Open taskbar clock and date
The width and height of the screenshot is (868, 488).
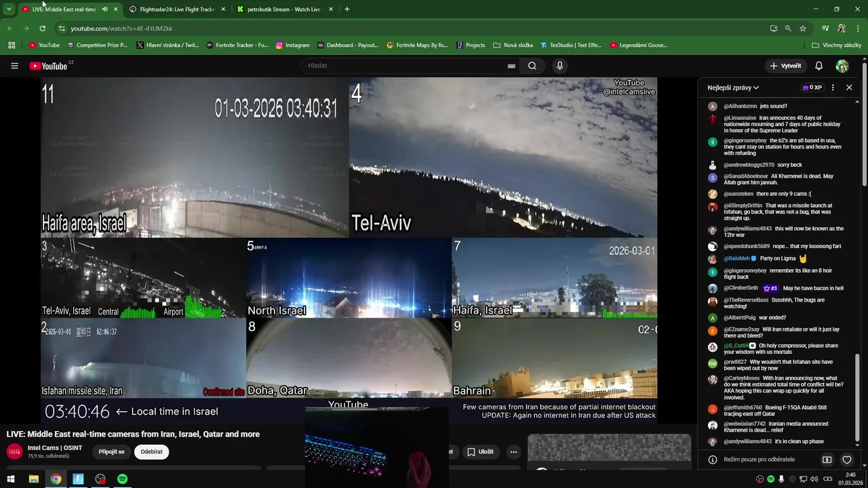click(850, 479)
